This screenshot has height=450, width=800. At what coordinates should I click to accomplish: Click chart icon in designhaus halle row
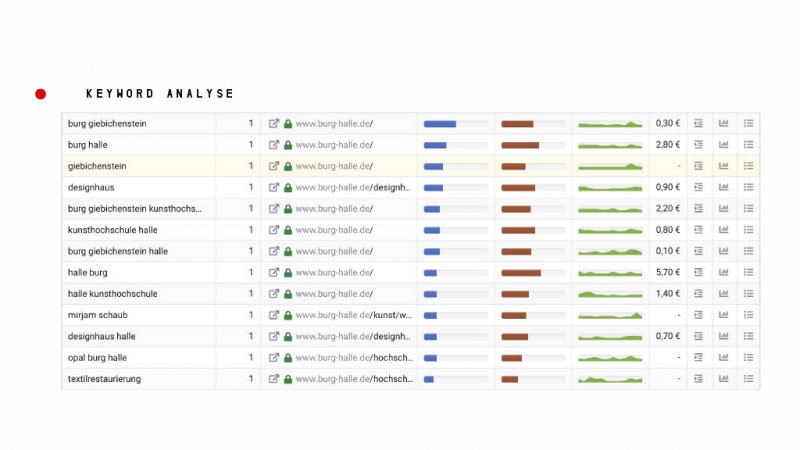tap(724, 336)
